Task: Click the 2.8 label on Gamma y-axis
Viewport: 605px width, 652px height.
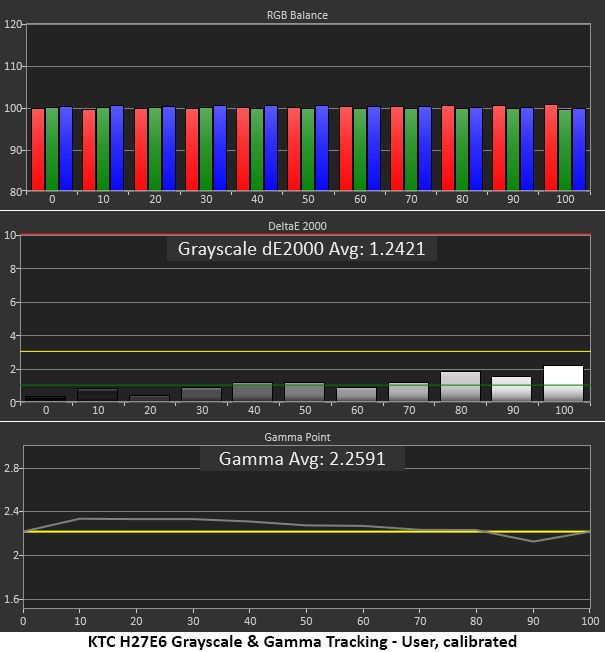Action: pyautogui.click(x=11, y=468)
